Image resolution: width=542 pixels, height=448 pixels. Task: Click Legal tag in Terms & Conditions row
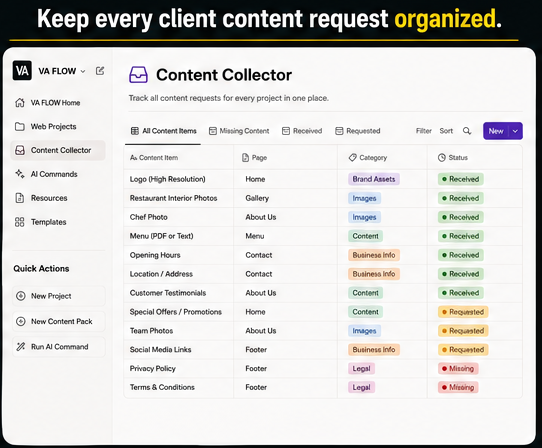pos(362,387)
